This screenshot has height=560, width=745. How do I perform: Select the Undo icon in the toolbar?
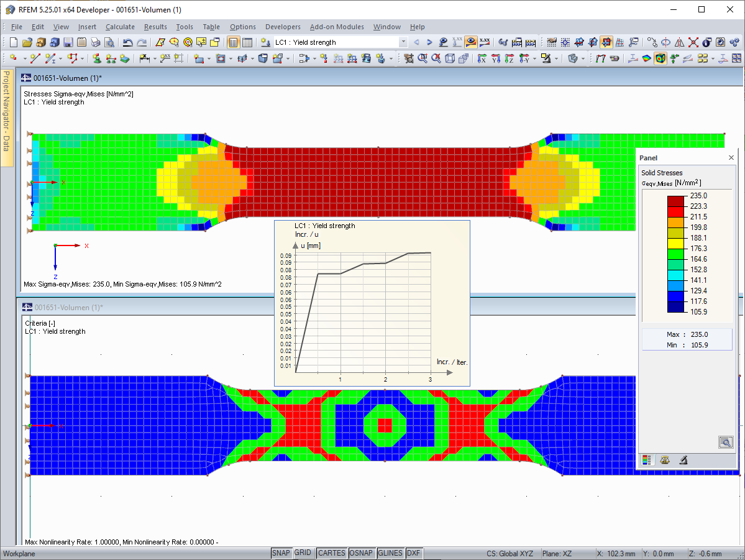[127, 42]
